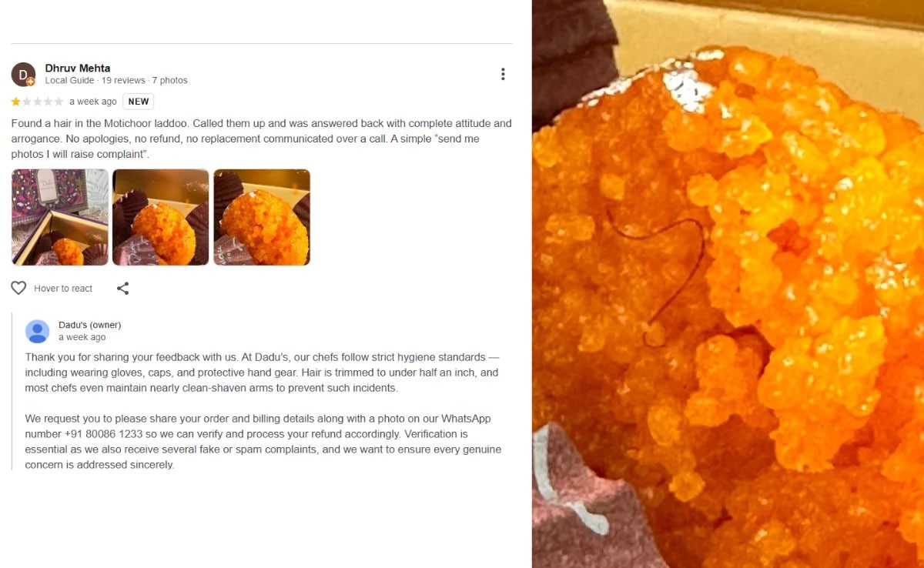The image size is (924, 568).
Task: Open the first review photo of gift box
Action: point(60,217)
